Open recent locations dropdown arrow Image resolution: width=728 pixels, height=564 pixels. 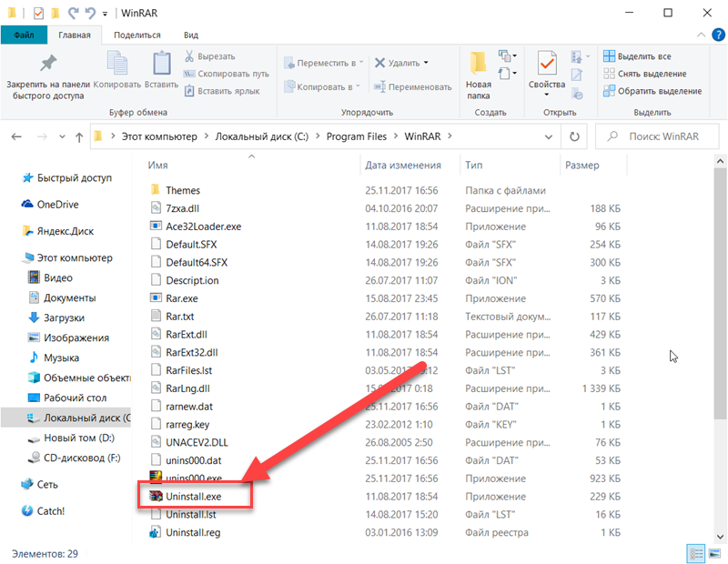coord(62,137)
